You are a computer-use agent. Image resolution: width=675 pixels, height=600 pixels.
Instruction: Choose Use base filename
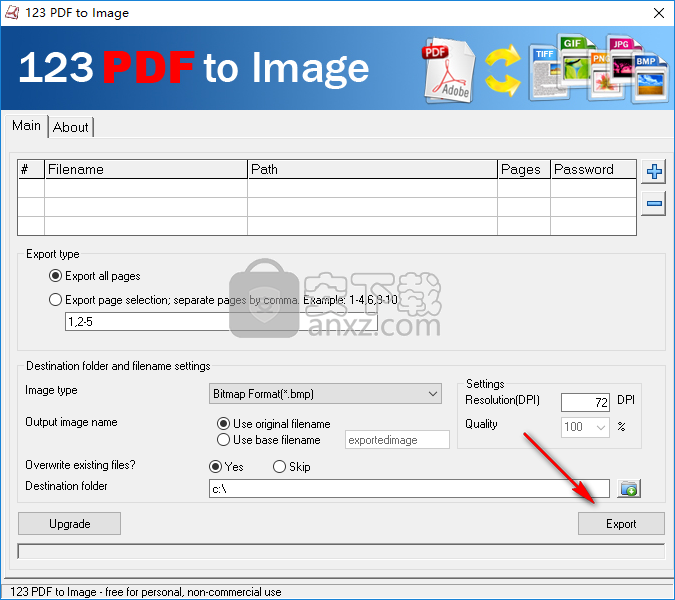269,440
